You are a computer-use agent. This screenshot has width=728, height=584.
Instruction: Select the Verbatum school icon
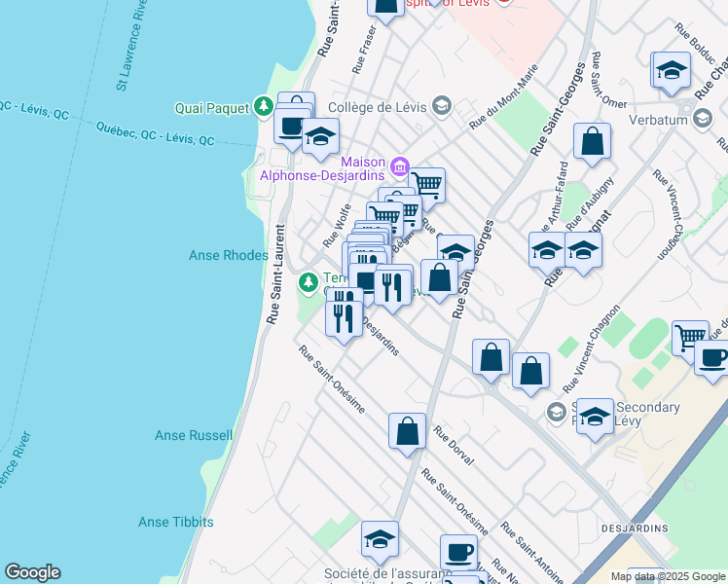(703, 120)
